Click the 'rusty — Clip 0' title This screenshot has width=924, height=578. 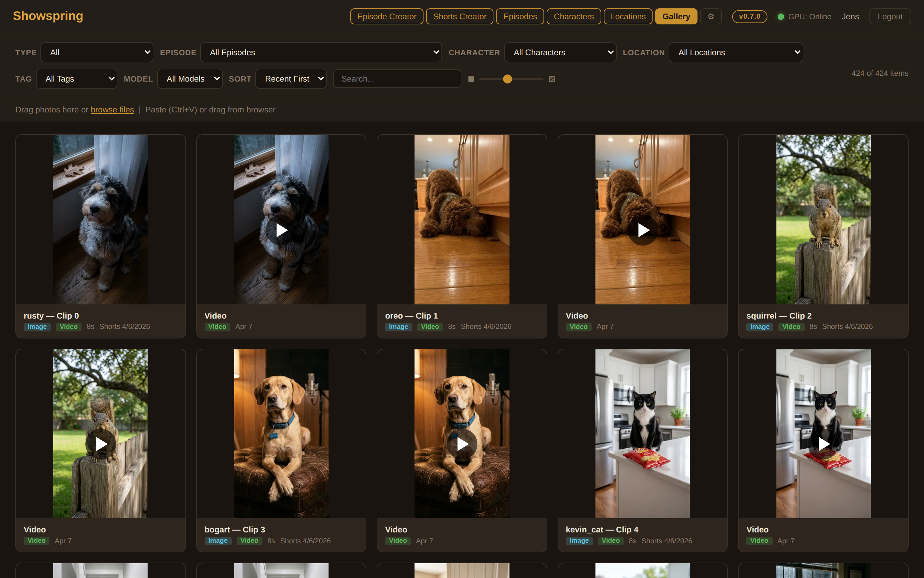51,316
